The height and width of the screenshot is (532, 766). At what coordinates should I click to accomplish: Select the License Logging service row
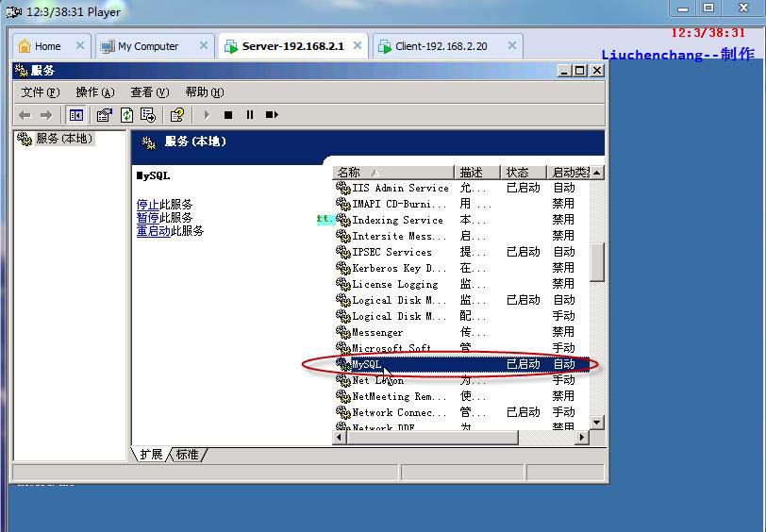pos(461,284)
